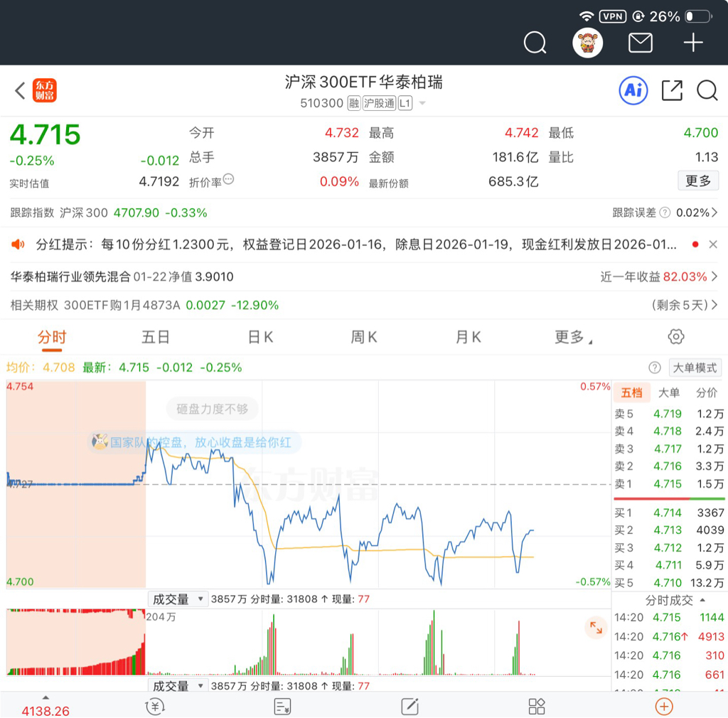Open the user avatar profile

tap(587, 43)
